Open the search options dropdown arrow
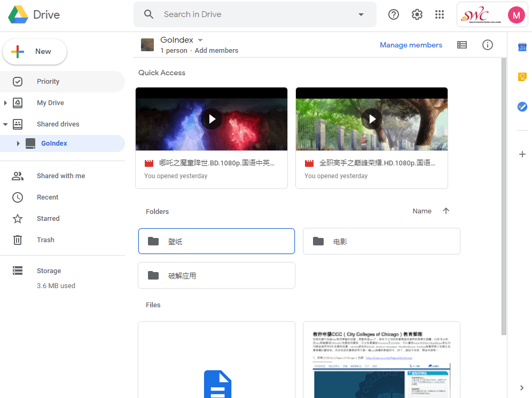 tap(361, 14)
